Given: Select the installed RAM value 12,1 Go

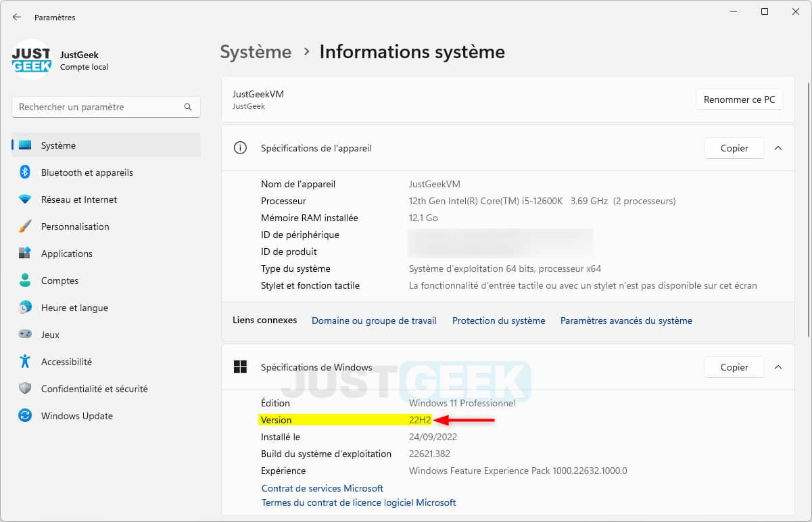Looking at the screenshot, I should click(424, 218).
